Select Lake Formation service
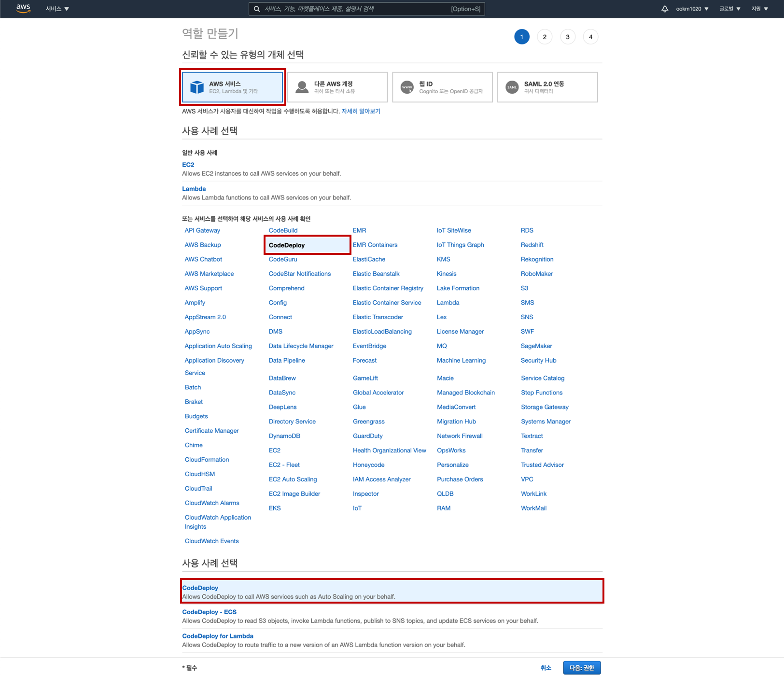784x676 pixels. point(458,288)
